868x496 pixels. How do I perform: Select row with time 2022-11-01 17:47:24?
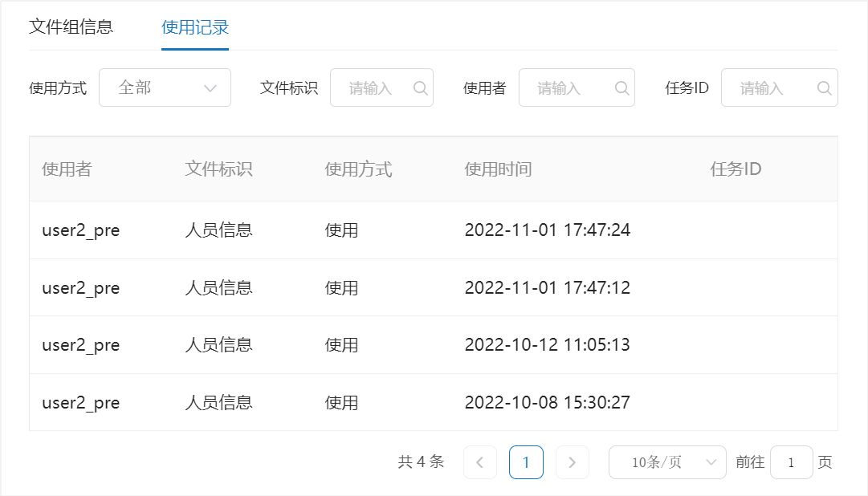(x=434, y=230)
